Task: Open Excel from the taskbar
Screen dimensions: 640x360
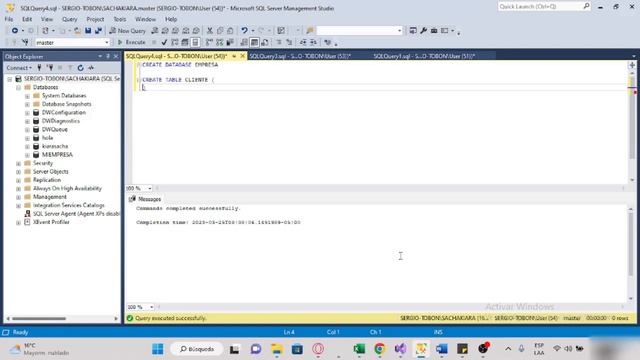Action: click(359, 349)
